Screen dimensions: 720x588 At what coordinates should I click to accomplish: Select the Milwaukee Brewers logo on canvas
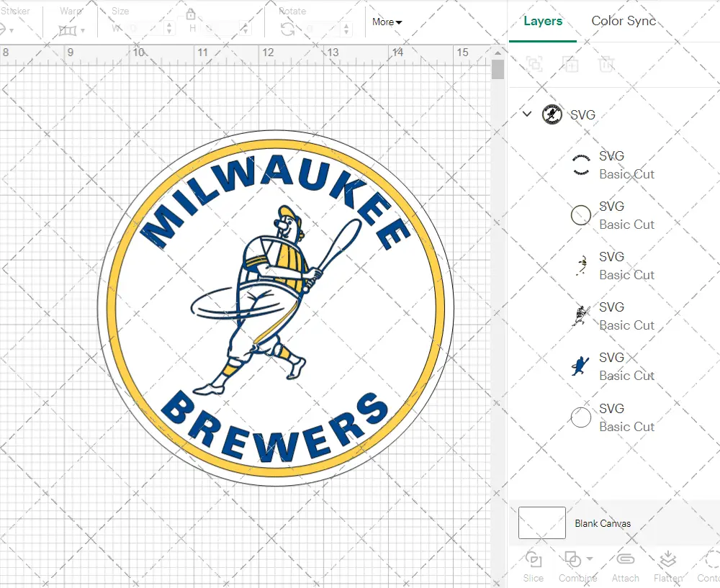coord(276,308)
